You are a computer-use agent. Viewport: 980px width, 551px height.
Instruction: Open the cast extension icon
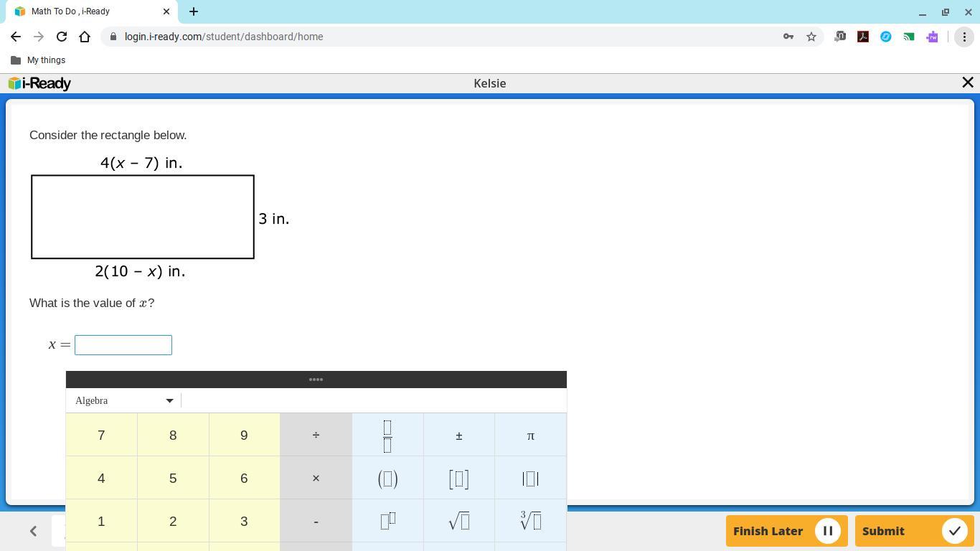coord(909,37)
